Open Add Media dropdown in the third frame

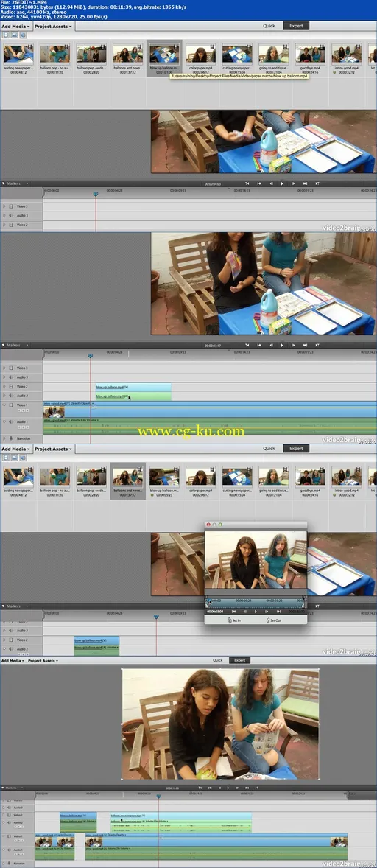pos(15,449)
